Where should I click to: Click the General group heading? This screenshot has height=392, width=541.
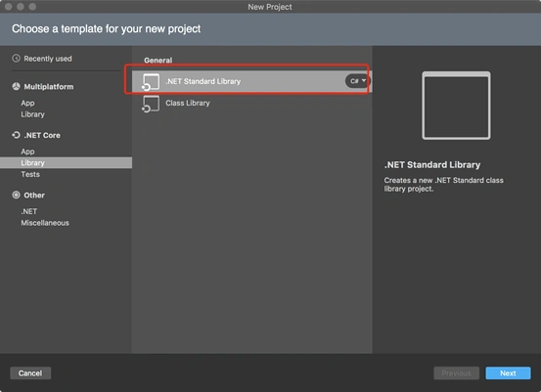pos(158,61)
